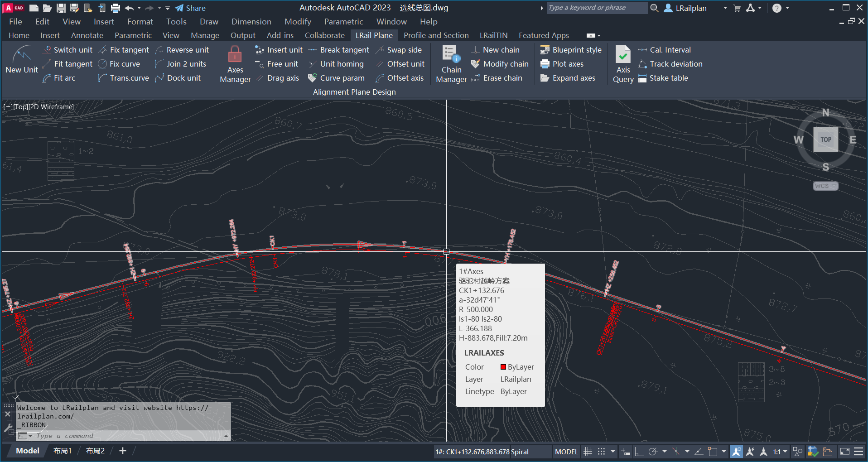Switch to the LRailTIN ribbon tab

[x=493, y=35]
